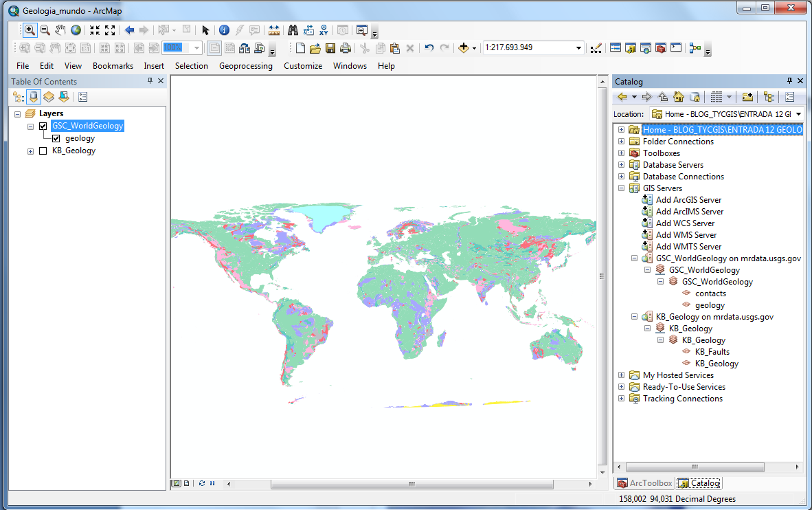Switch TOC to List By Visibility
The height and width of the screenshot is (510, 812).
49,97
